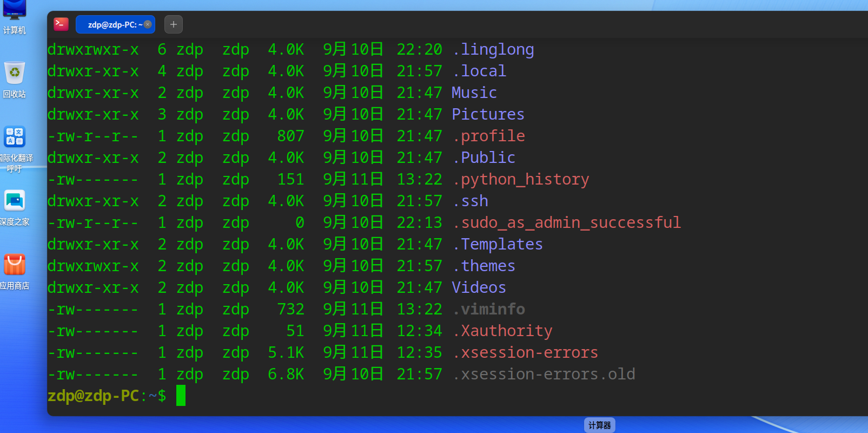The image size is (868, 433).
Task: Click the 732 size of .viminfo
Action: 291,310
